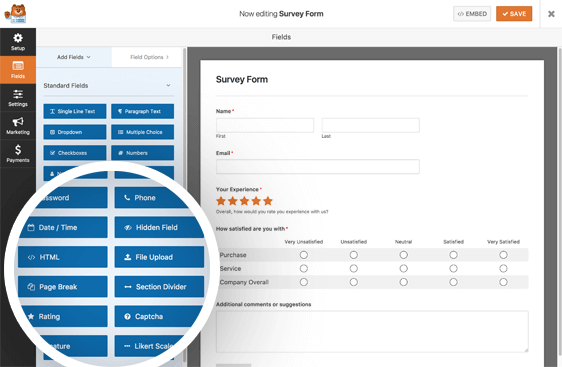Viewport: 562px width, 367px height.
Task: Add a File Upload field
Action: tap(159, 257)
